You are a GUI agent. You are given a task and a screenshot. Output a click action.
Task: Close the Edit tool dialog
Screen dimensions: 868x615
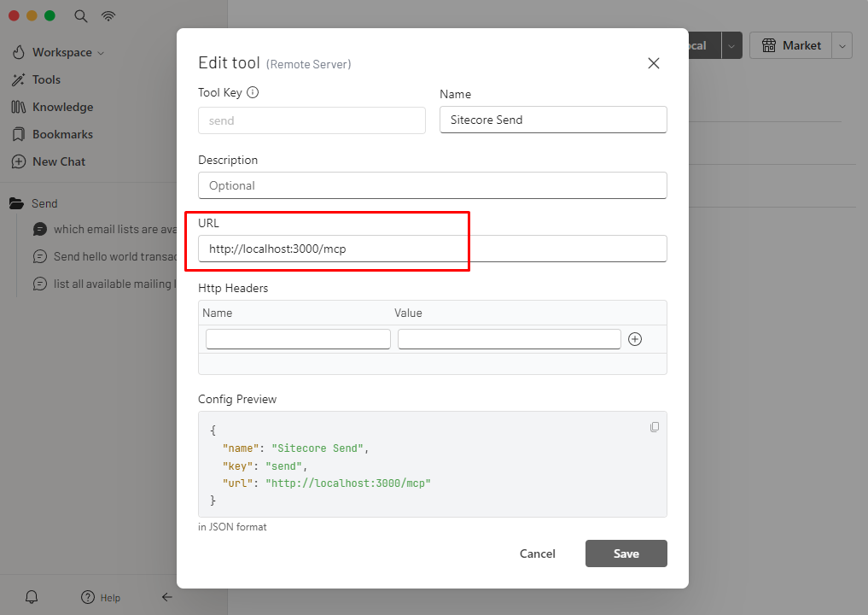[x=654, y=63]
